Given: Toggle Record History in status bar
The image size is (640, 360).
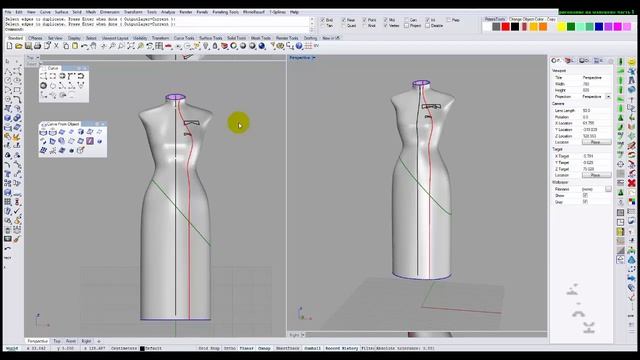Looking at the screenshot, I should 342,349.
